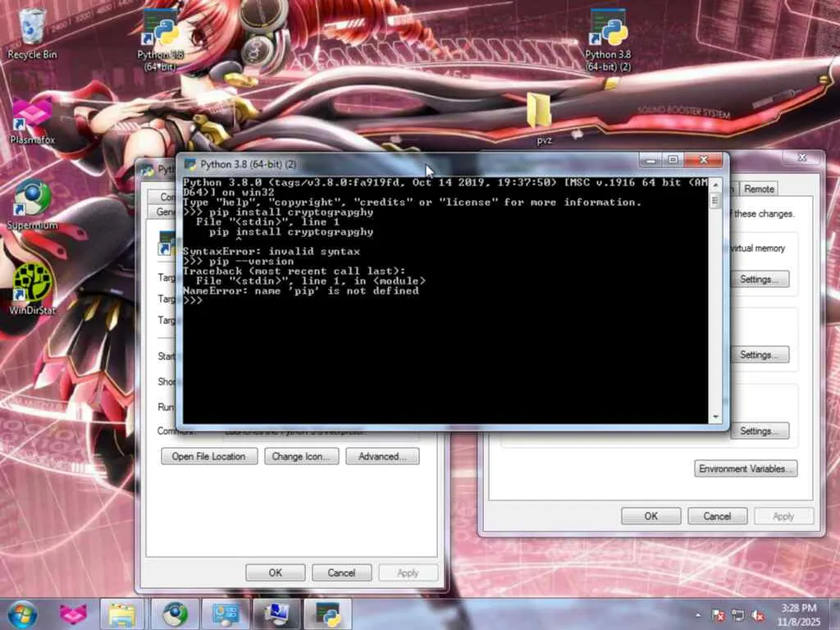Viewport: 840px width, 630px height.
Task: Select the WinDirStat desktop icon
Action: coord(33,290)
